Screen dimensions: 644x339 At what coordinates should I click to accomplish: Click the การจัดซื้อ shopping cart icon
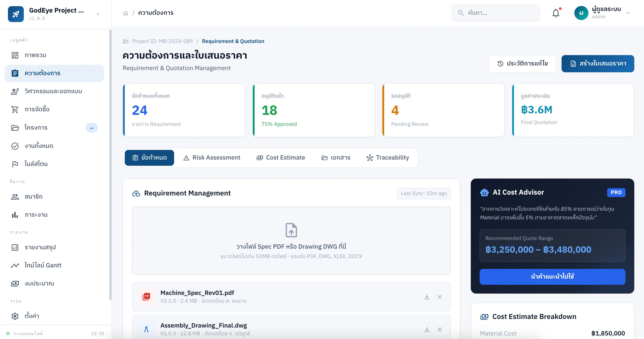coord(15,110)
